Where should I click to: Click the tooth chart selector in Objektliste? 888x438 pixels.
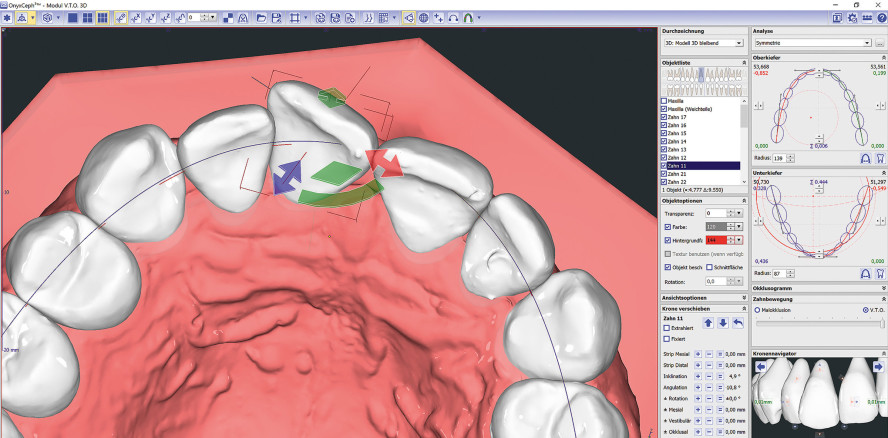[x=705, y=82]
